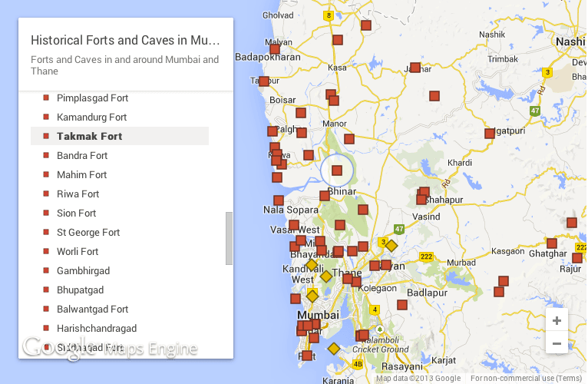Viewport: 588px width, 384px height.
Task: Click the sidebar list scrollbar thumb
Action: pyautogui.click(x=228, y=238)
